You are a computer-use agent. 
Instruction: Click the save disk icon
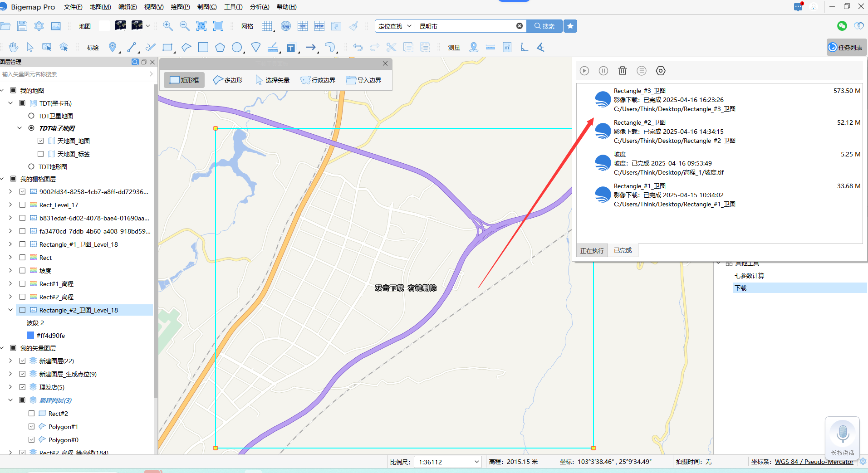[22, 26]
